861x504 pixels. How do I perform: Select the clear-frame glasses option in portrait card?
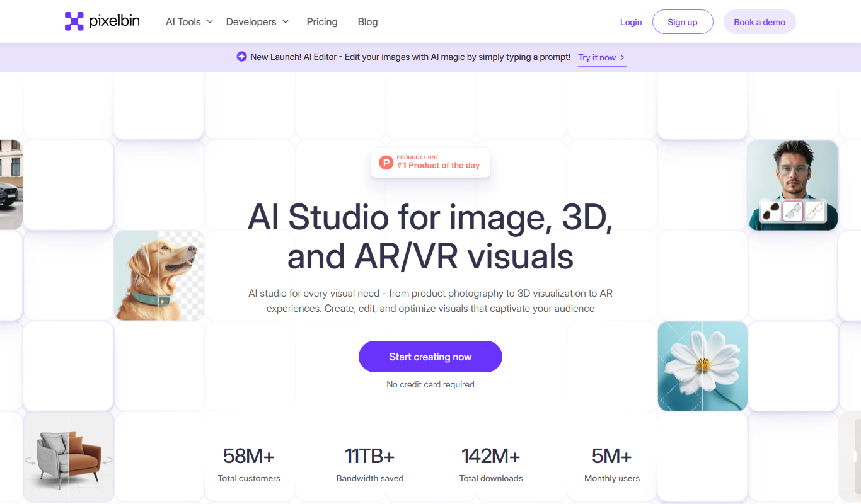[793, 211]
